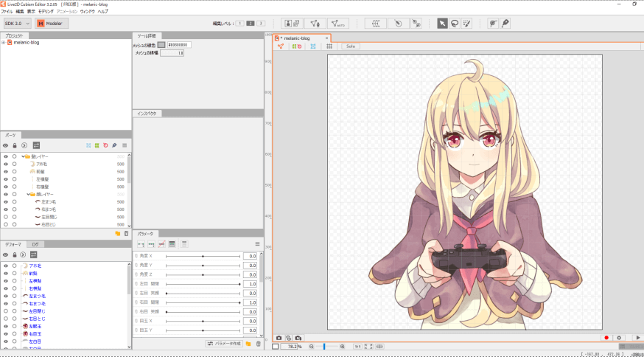Click the manual mesh edit icon
The image size is (644, 357).
[x=315, y=24]
